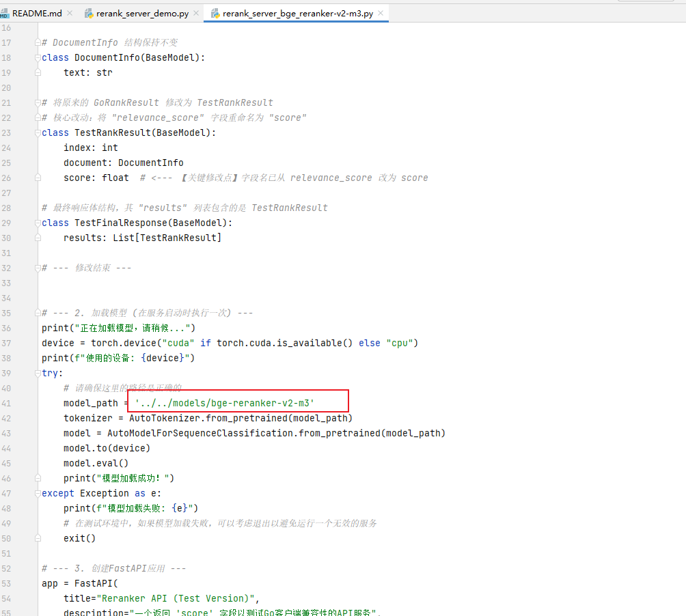Click the Markdown file icon on README.md tab

[x=4, y=14]
